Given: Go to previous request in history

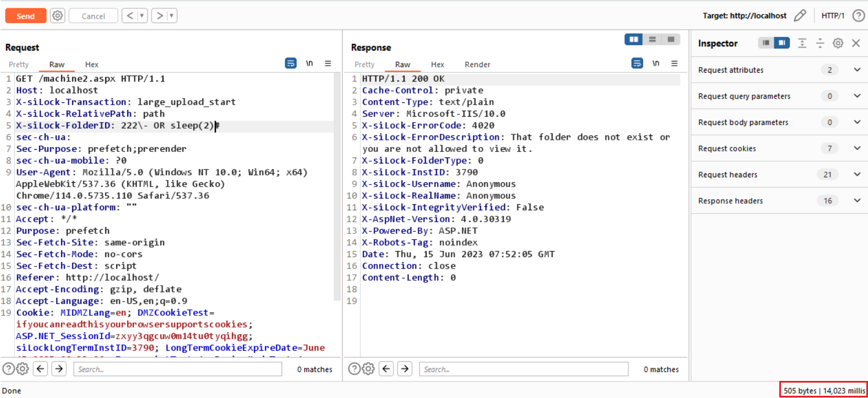Looking at the screenshot, I should pyautogui.click(x=130, y=16).
